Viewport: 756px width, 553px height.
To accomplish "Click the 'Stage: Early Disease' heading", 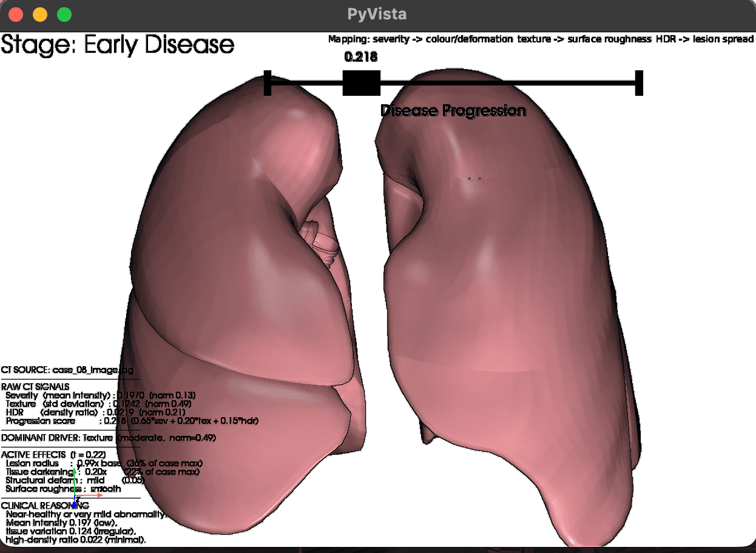I will coord(118,45).
